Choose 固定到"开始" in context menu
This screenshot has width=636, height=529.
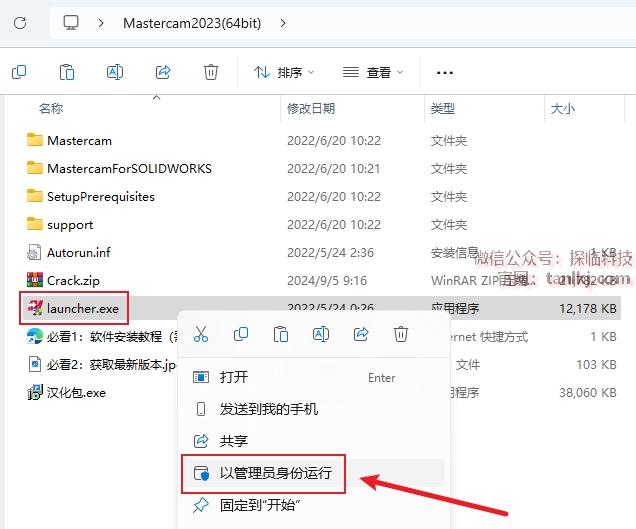(314, 505)
